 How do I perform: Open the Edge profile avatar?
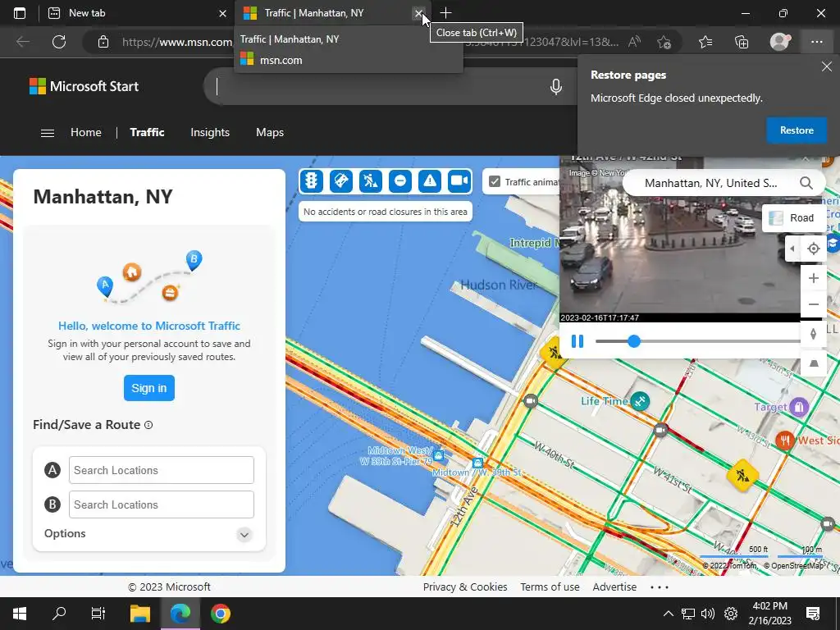[779, 42]
